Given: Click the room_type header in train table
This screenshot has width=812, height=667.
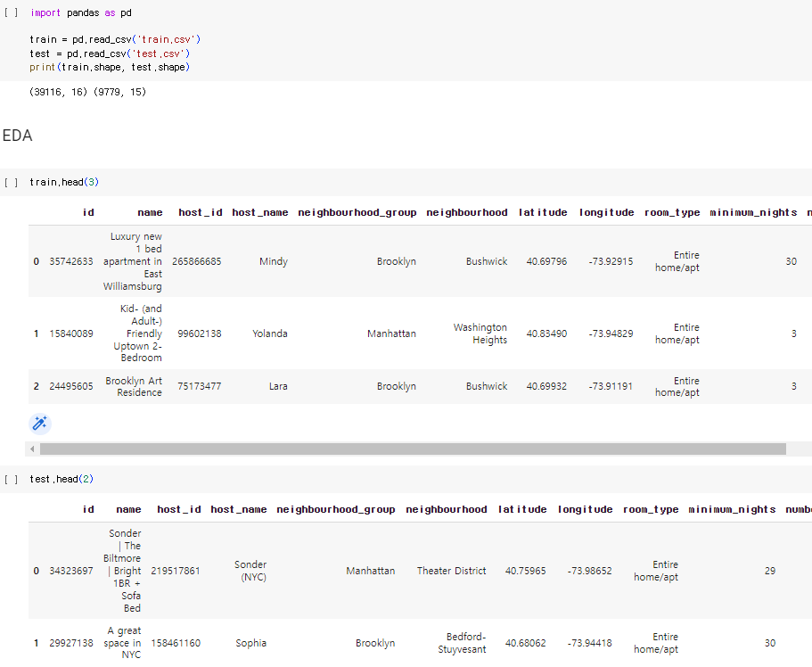Looking at the screenshot, I should (x=672, y=212).
